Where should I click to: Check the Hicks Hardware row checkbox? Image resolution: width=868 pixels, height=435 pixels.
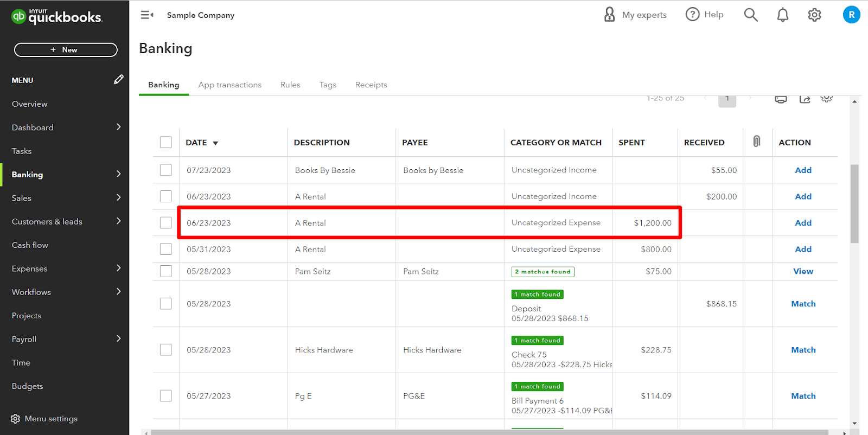click(x=166, y=350)
